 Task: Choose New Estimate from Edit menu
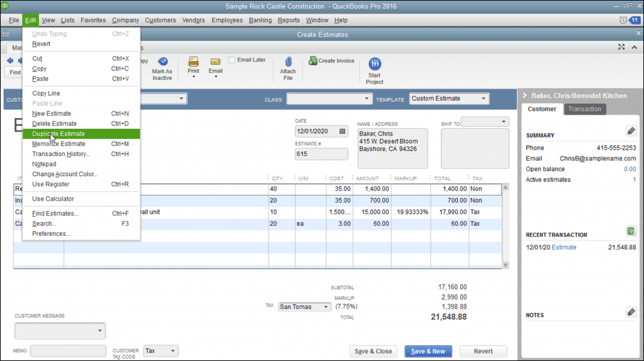[81, 113]
